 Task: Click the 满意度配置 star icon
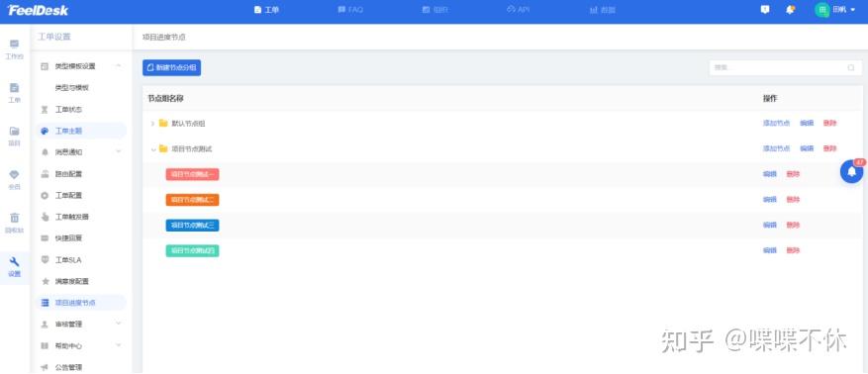45,281
